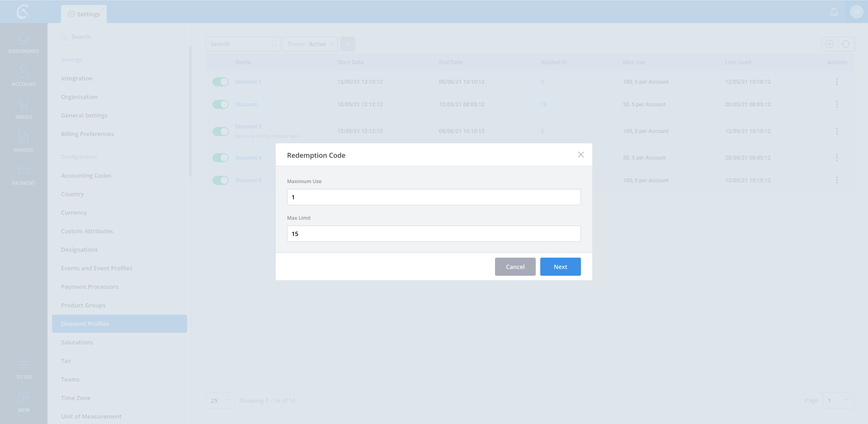Toggle the Discount 4 switch
Image resolution: width=868 pixels, height=424 pixels.
pos(221,158)
